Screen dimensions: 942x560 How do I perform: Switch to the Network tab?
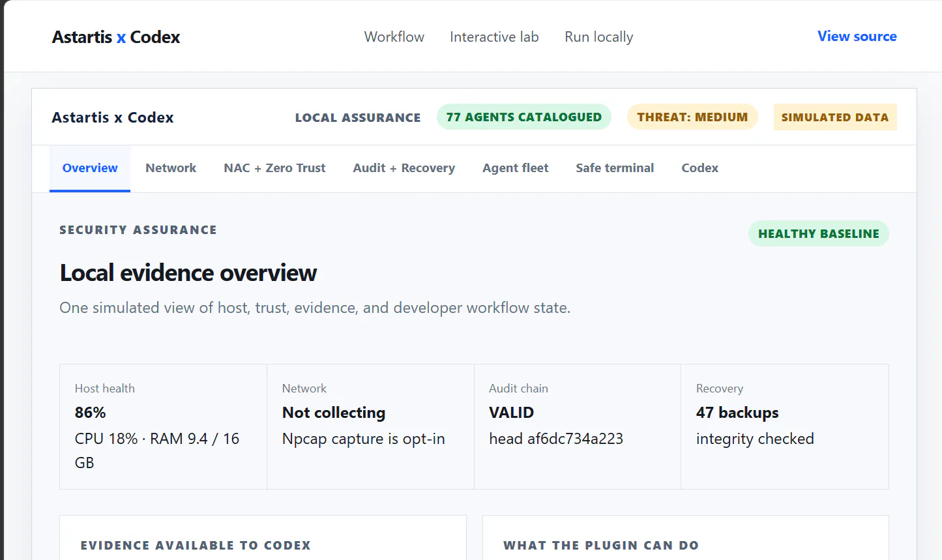(x=171, y=168)
